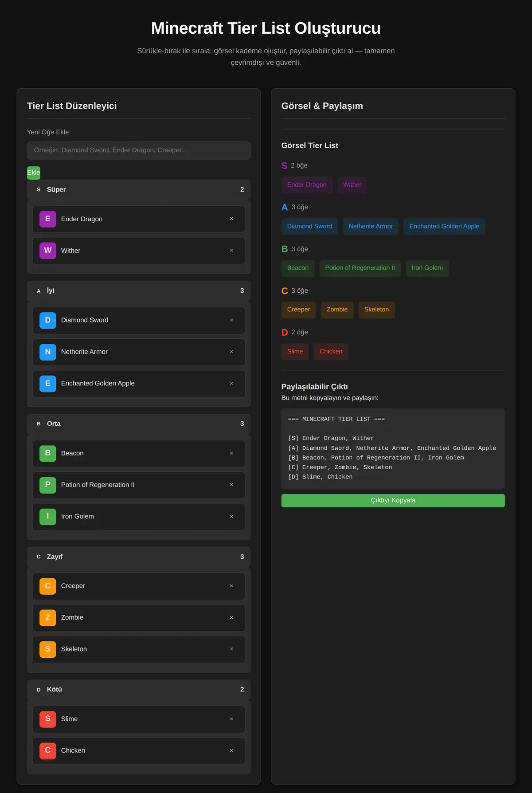532x793 pixels.
Task: Click the green Ekle button
Action: [x=34, y=173]
